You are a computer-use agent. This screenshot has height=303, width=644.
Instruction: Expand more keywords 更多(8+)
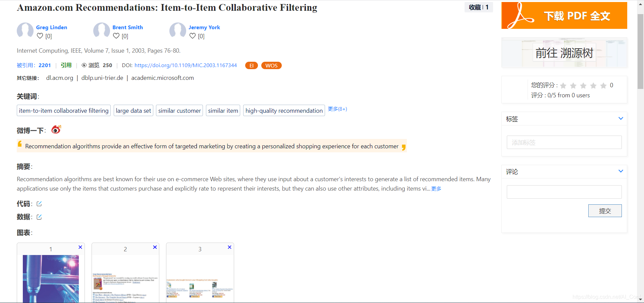click(x=337, y=109)
